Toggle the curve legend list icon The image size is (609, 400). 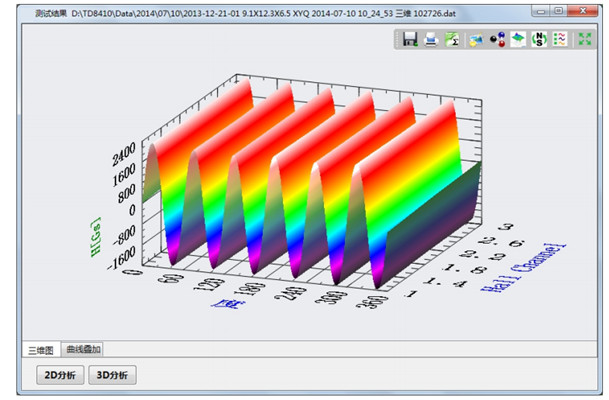(x=560, y=39)
